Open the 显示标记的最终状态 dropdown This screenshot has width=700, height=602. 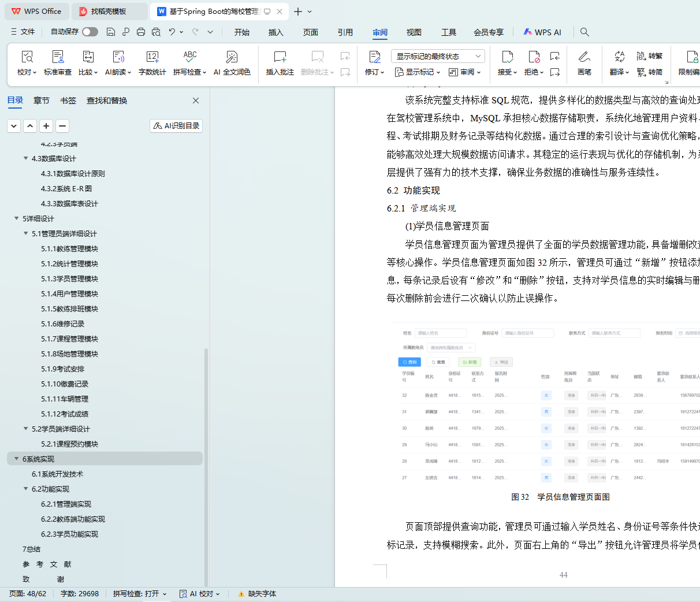point(437,56)
